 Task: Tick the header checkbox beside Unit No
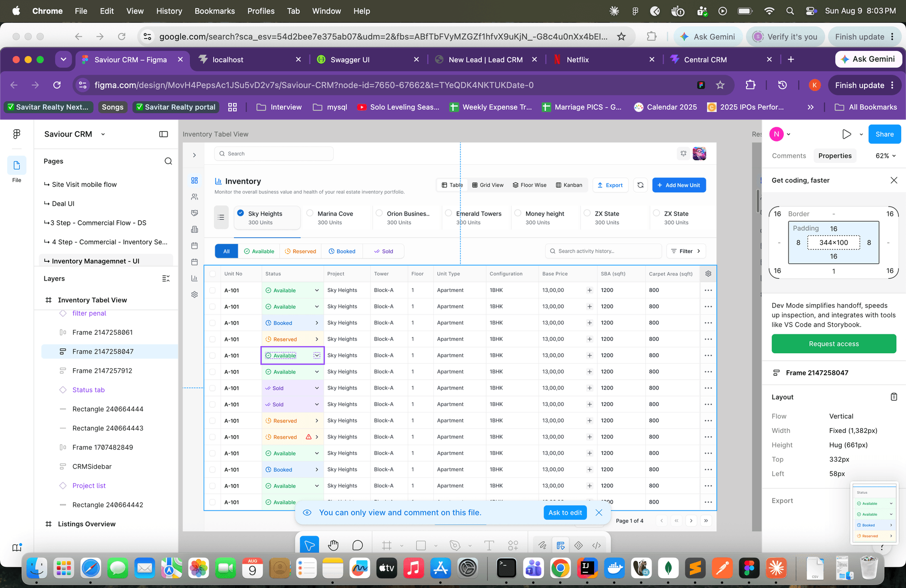pos(213,274)
